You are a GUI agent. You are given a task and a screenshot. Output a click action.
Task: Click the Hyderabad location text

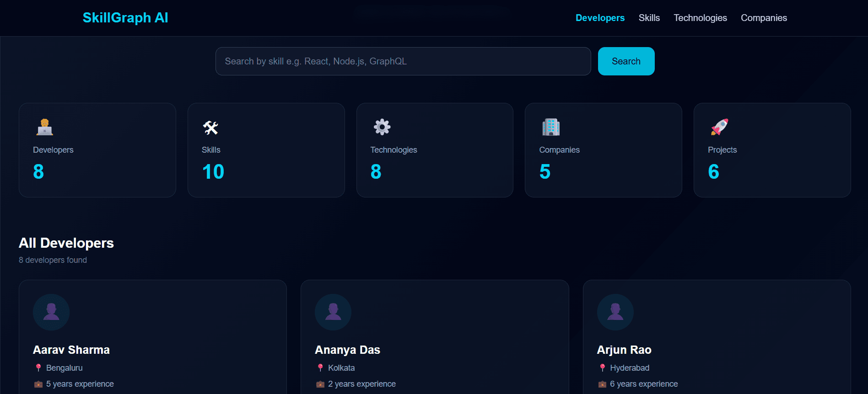coord(630,368)
